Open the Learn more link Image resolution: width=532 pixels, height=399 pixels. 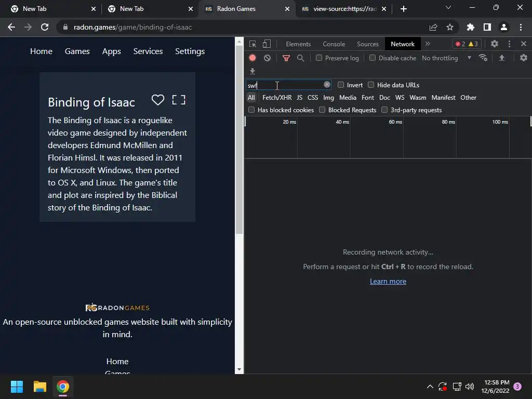coord(388,281)
